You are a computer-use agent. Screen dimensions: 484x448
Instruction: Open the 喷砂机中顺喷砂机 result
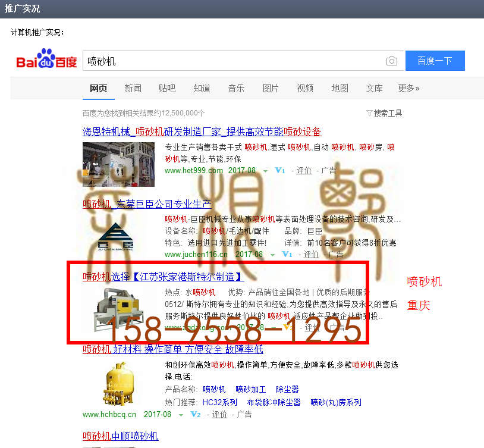point(121,436)
